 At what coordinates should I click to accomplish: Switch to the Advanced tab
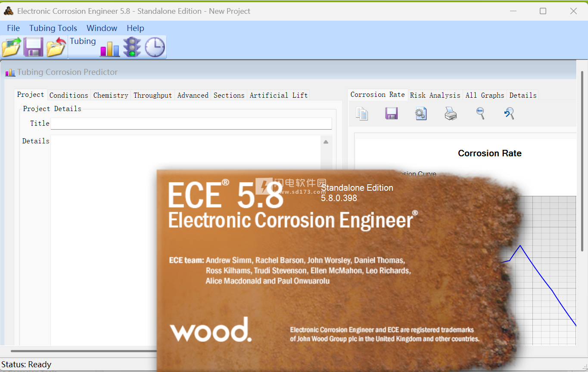click(x=193, y=96)
